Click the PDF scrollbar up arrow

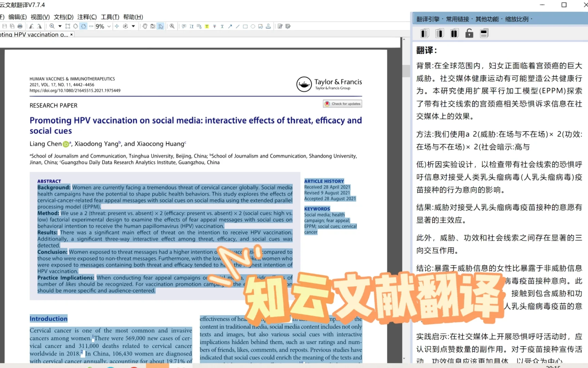404,40
